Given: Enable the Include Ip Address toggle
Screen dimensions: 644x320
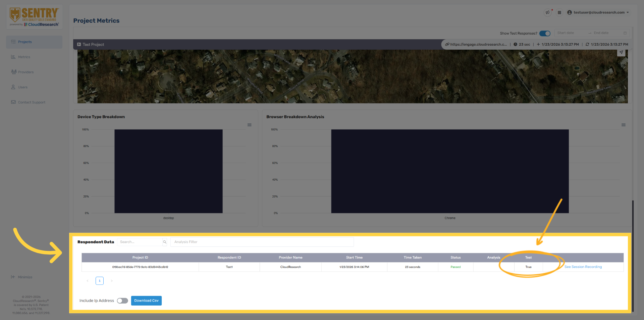Looking at the screenshot, I should click(x=122, y=301).
